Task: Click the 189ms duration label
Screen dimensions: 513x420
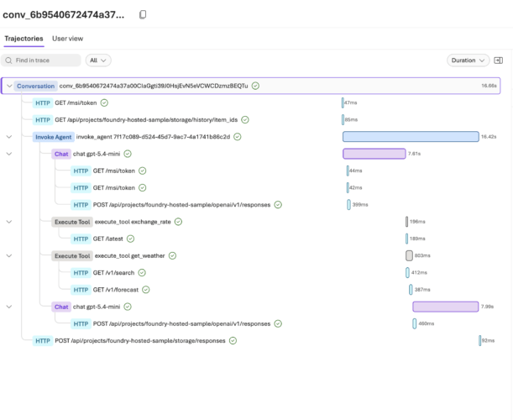Action: click(x=417, y=239)
